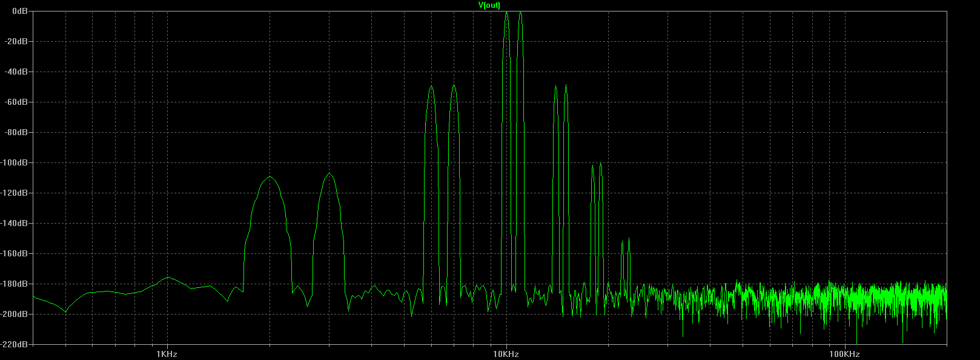Click the 100KHz frequency axis label
This screenshot has width=980, height=360.
pyautogui.click(x=844, y=354)
